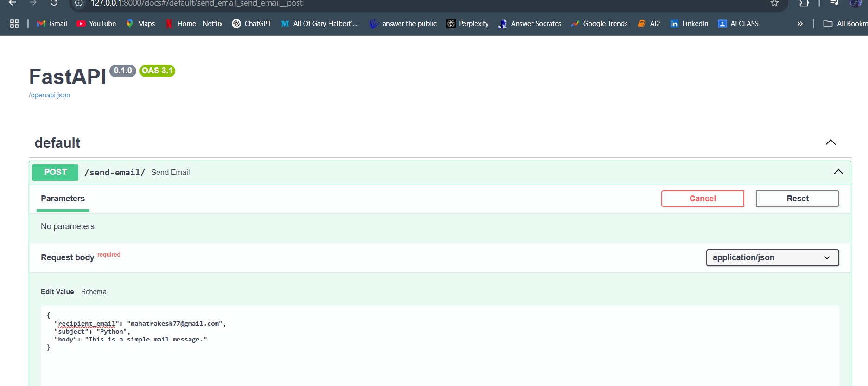Open the LinkedIn bookmark

pos(689,24)
